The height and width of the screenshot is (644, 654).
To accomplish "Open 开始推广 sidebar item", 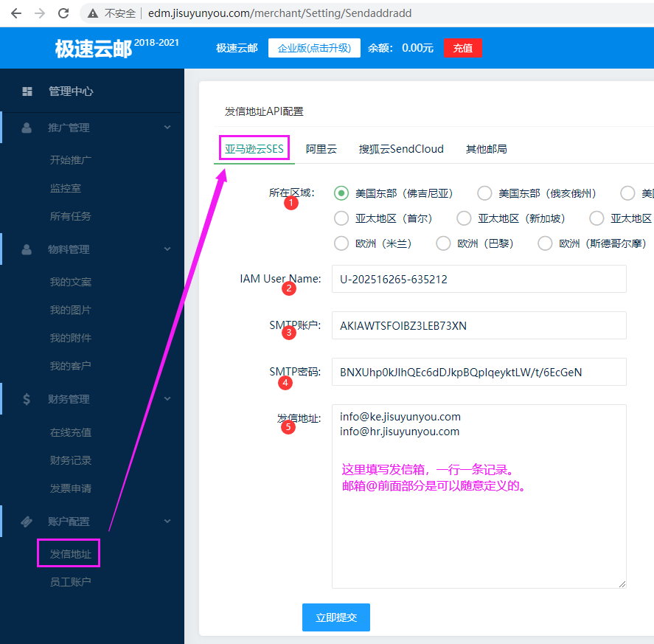I will (x=71, y=160).
